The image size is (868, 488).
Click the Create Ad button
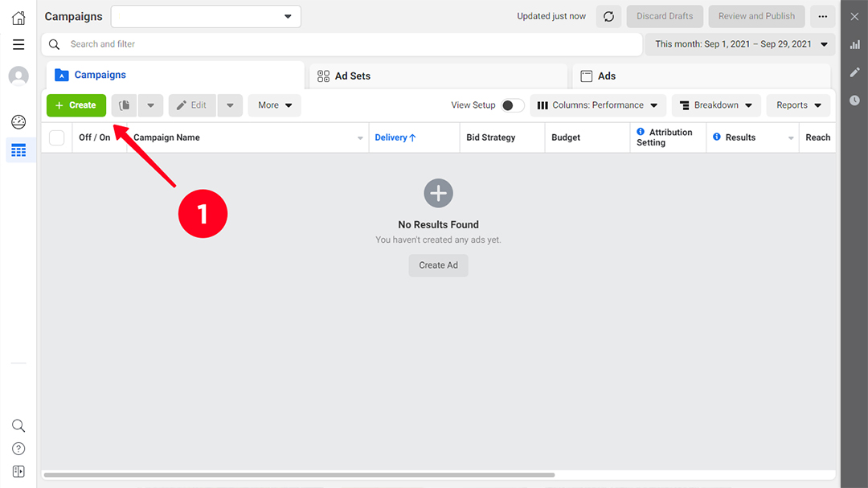pyautogui.click(x=439, y=265)
